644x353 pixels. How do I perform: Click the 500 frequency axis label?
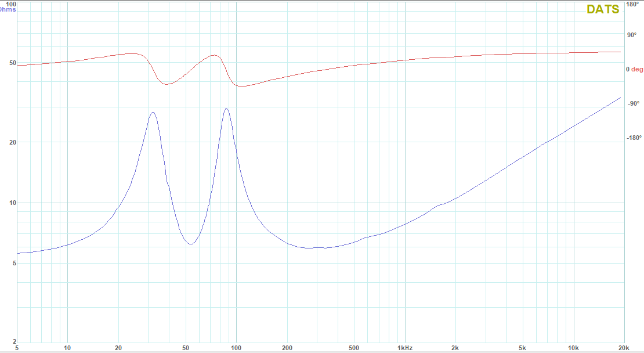point(354,348)
